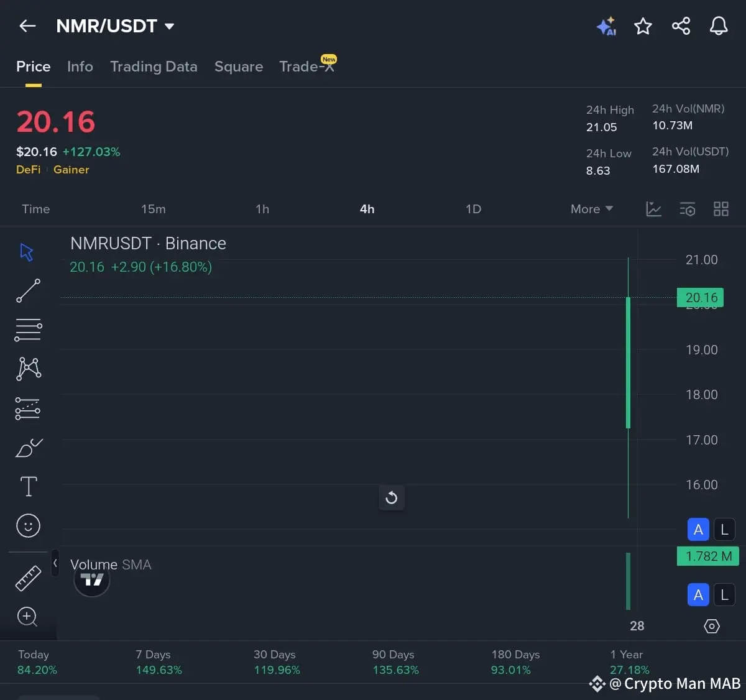The width and height of the screenshot is (746, 700).
Task: Click the Gainer tag
Action: click(71, 170)
